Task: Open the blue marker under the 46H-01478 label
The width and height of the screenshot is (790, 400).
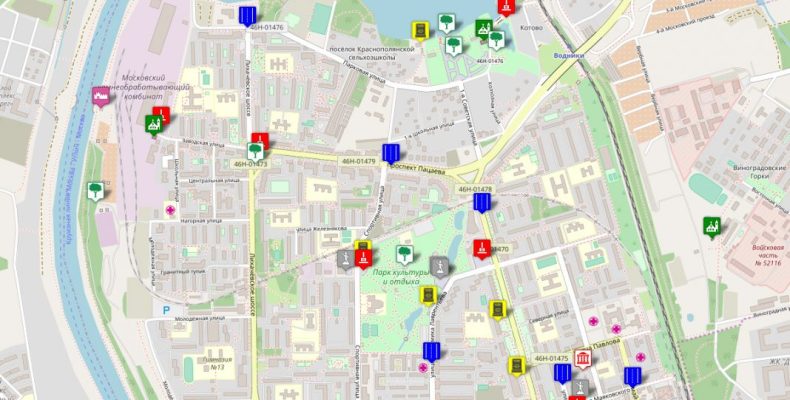Action: [482, 203]
